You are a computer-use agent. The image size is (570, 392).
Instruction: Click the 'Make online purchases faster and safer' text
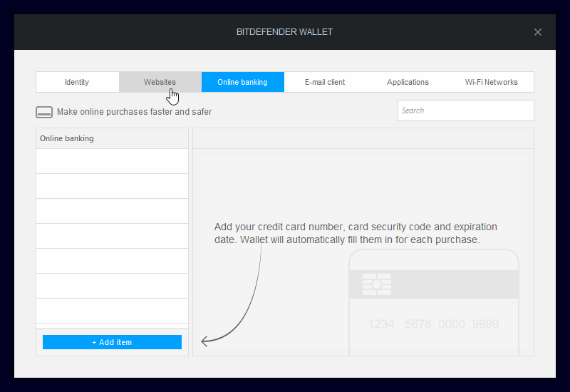[x=134, y=112]
